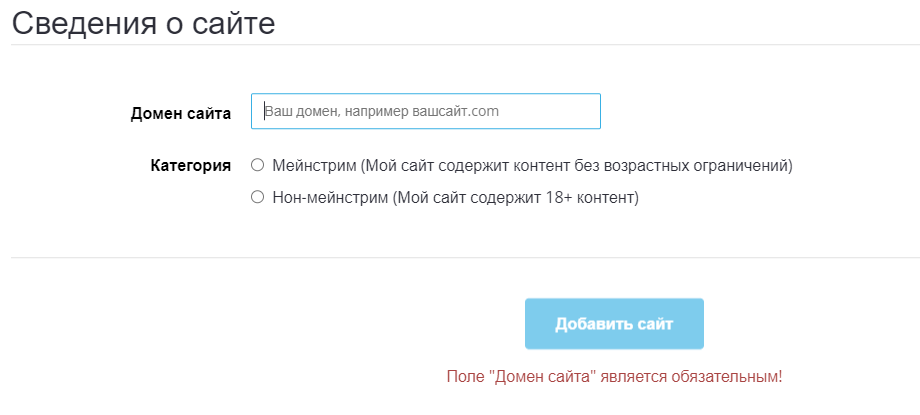Focus the "Домен сайта" text input field
Image resolution: width=920 pixels, height=415 pixels.
point(425,111)
